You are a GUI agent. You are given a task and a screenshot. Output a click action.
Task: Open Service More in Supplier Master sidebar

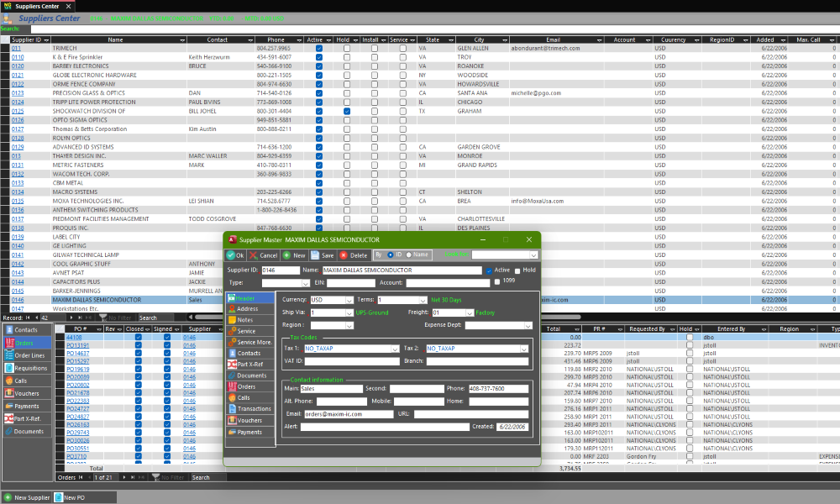coord(254,342)
